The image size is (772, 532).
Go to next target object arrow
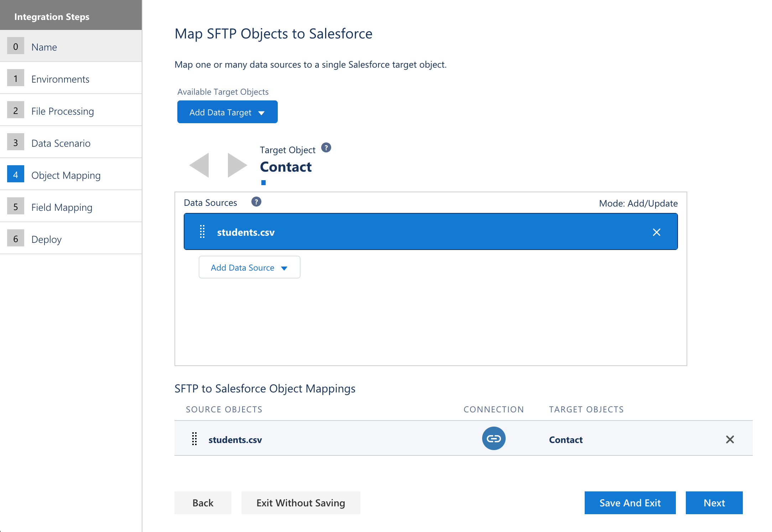[238, 165]
